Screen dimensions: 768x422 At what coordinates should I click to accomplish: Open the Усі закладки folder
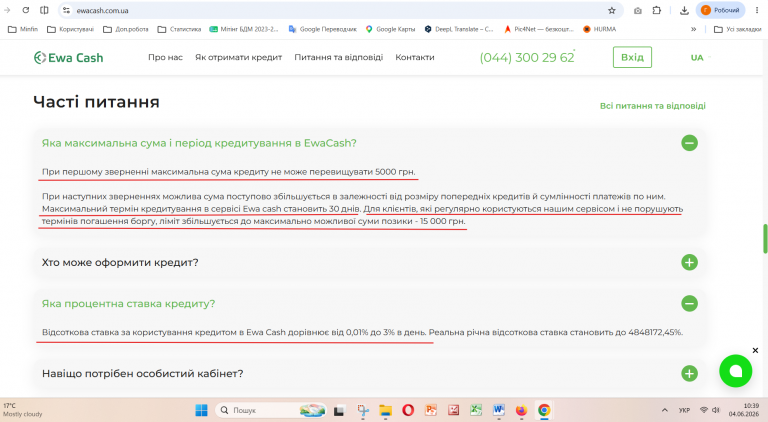pos(738,29)
